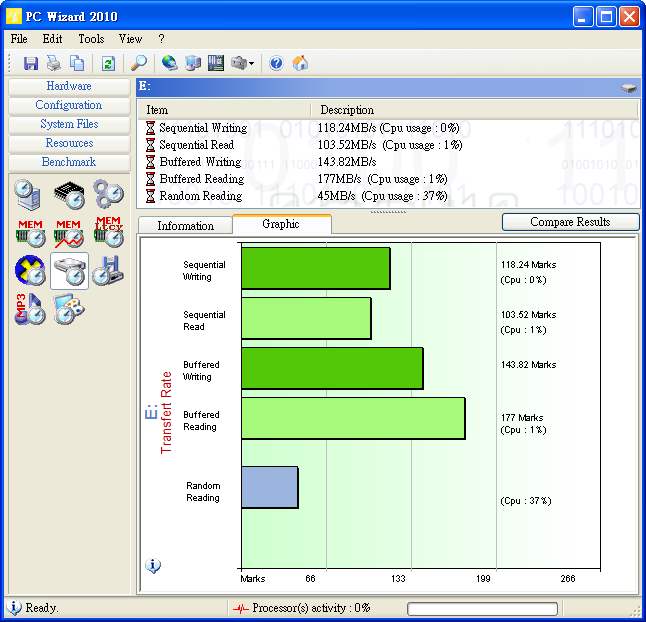Click the status bar info icon
The width and height of the screenshot is (646, 622).
click(14, 608)
